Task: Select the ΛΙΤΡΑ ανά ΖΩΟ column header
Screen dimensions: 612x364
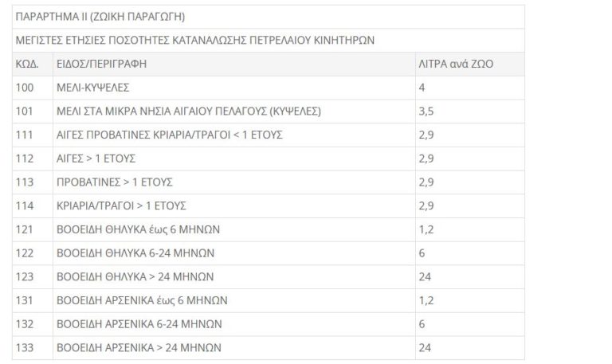Action: (457, 64)
